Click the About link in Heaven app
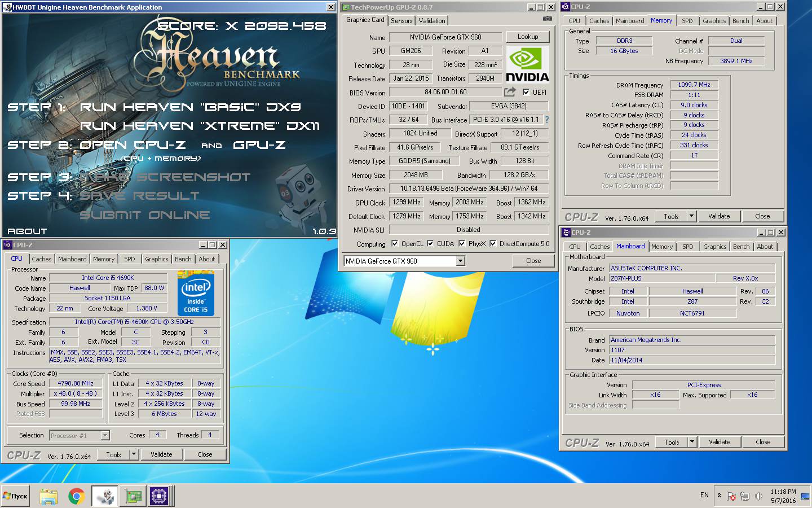The image size is (812, 508). (27, 231)
